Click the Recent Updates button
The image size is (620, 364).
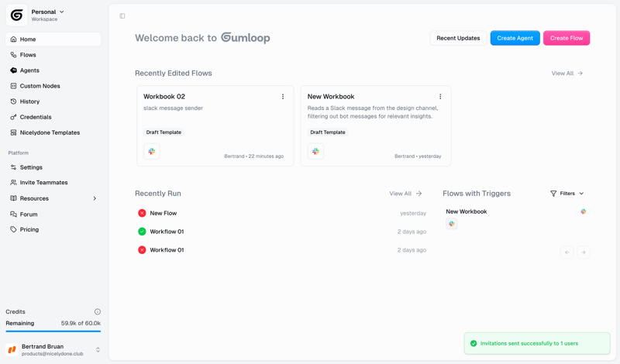point(458,38)
